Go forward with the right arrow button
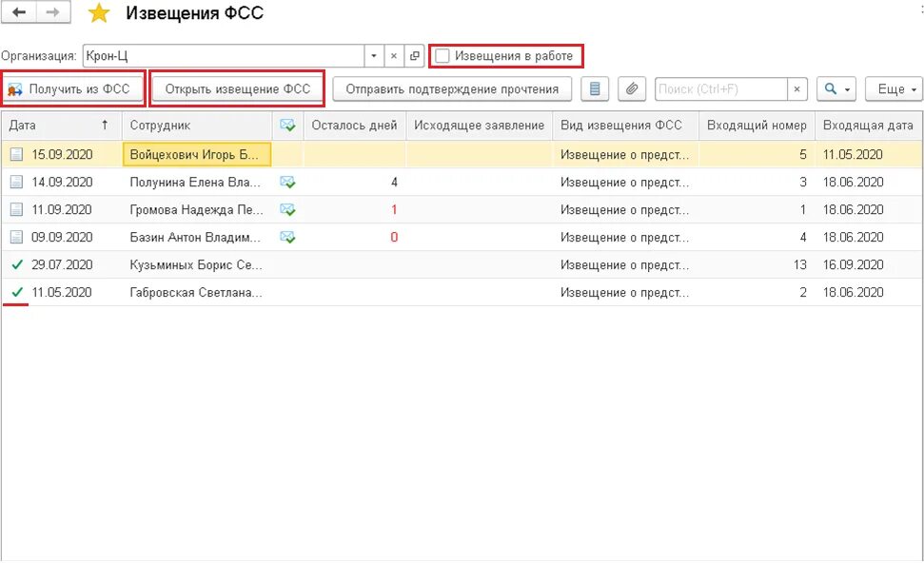924x563 pixels. coord(53,12)
